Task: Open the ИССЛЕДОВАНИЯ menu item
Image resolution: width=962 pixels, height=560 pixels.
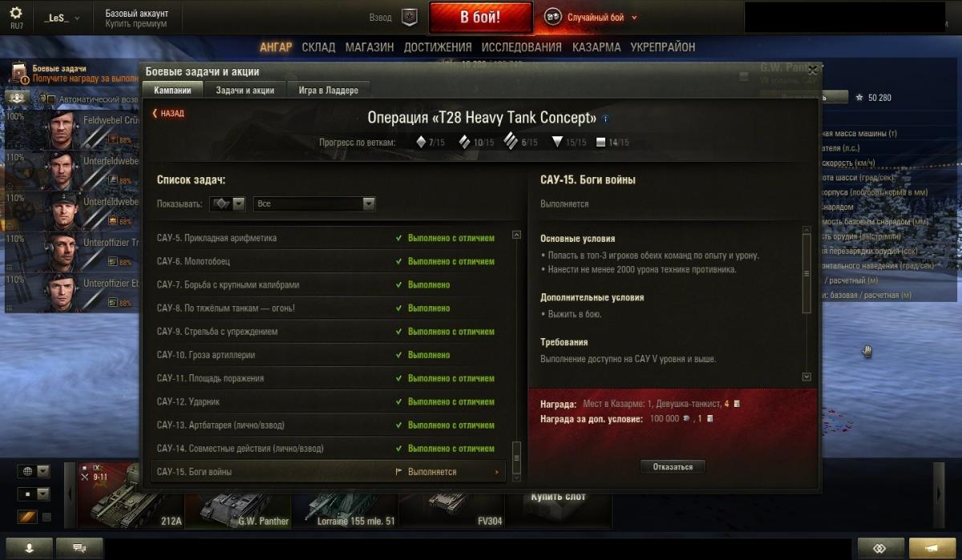Action: [x=523, y=47]
